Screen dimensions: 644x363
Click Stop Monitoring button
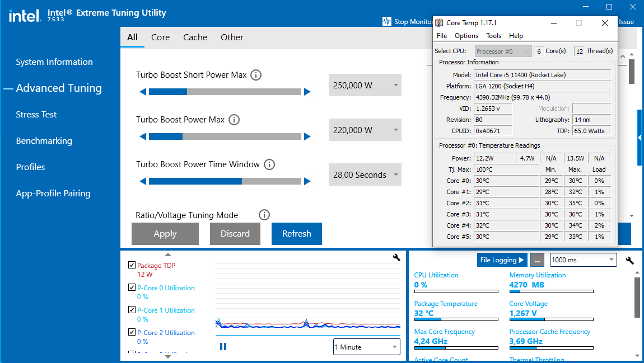coord(408,21)
